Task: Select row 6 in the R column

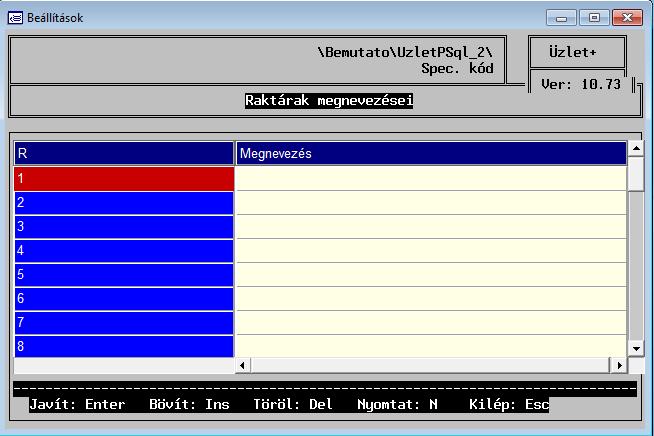Action: 124,299
